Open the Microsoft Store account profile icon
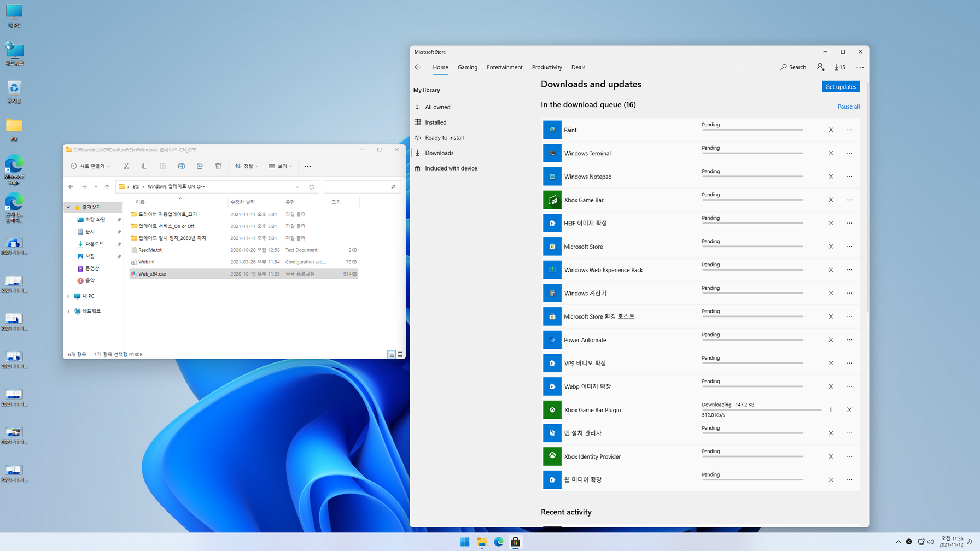This screenshot has width=980, height=551. [820, 67]
